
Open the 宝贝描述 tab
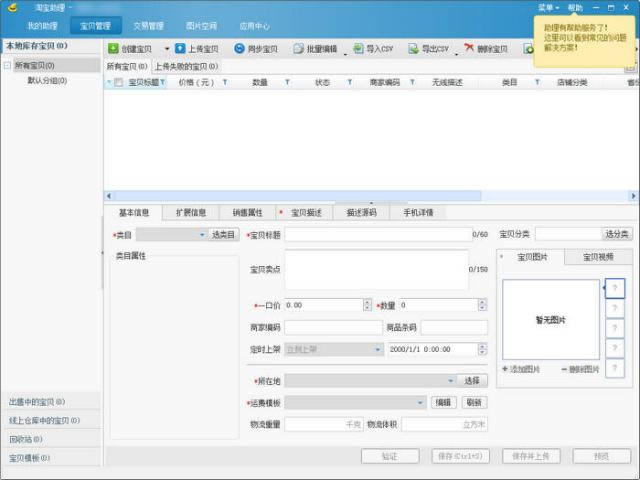click(308, 213)
